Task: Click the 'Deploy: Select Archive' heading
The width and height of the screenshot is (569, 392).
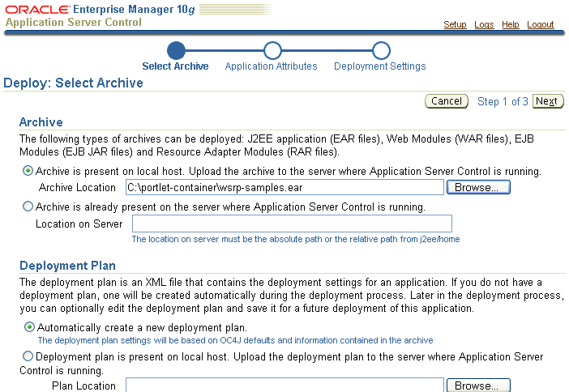Action: [x=73, y=83]
